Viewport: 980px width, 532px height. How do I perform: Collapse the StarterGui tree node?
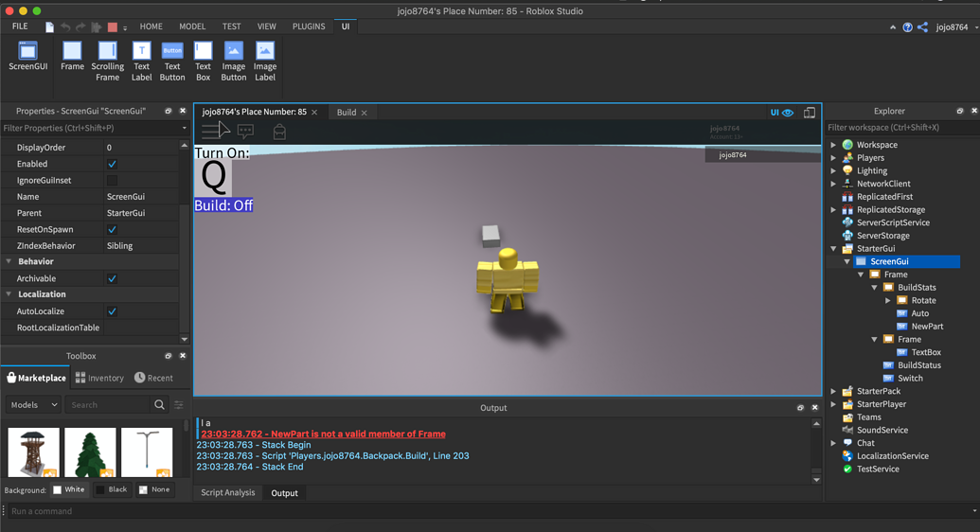[833, 248]
